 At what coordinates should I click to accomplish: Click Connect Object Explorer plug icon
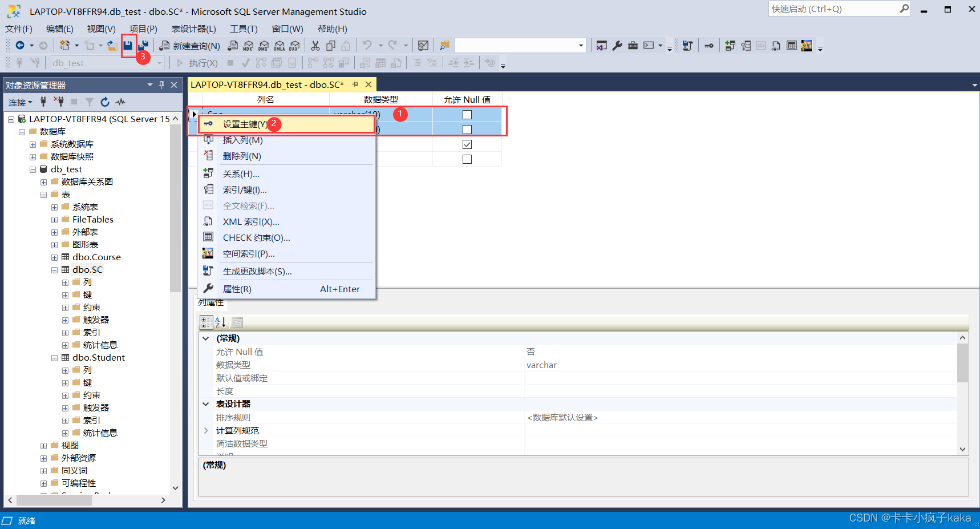43,102
